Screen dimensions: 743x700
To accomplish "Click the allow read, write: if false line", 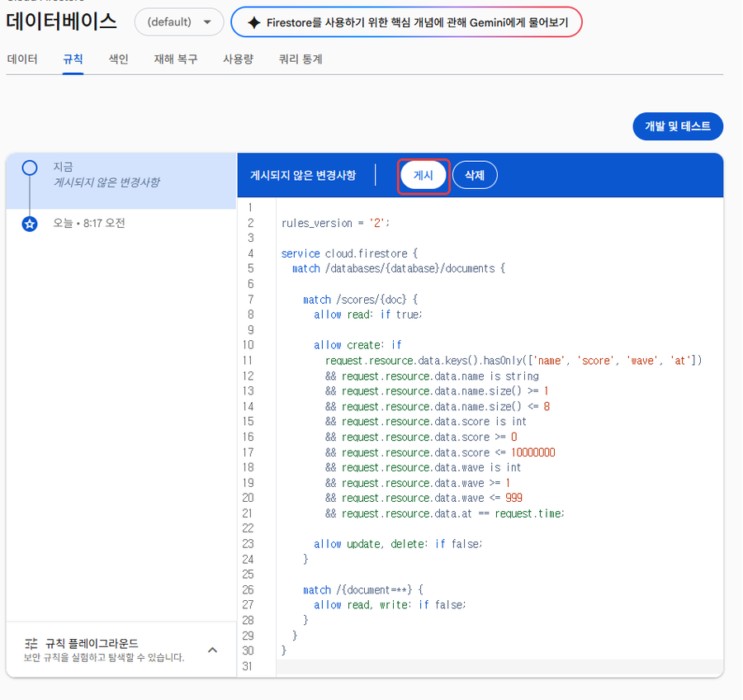I will [390, 605].
